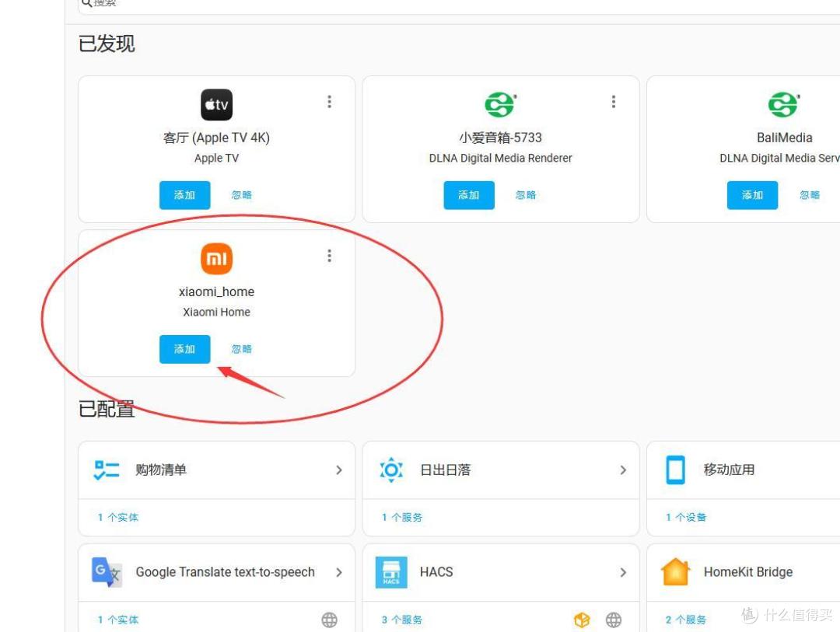Ignore the 小爱音箱-5733 device
Screen dimensions: 840x632
coord(526,195)
